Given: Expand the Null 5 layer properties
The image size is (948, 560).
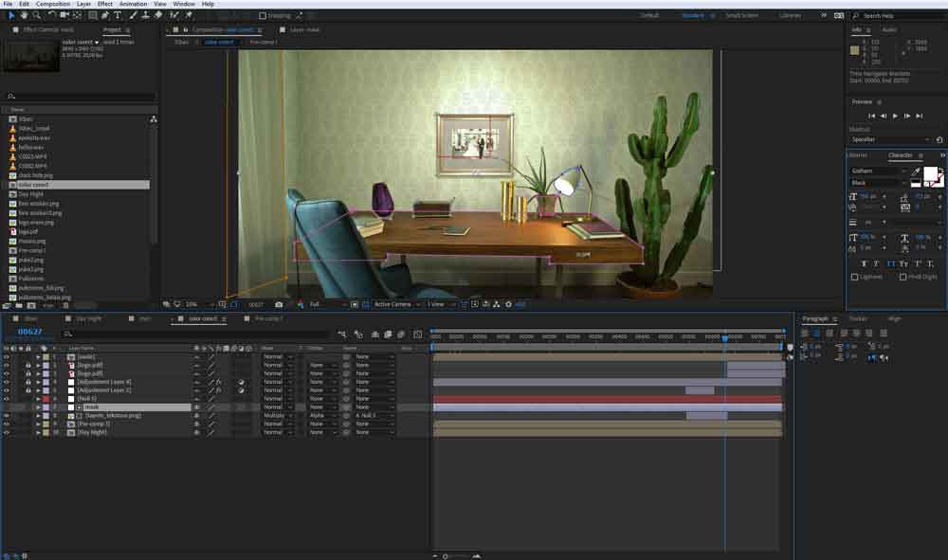Looking at the screenshot, I should pos(38,399).
